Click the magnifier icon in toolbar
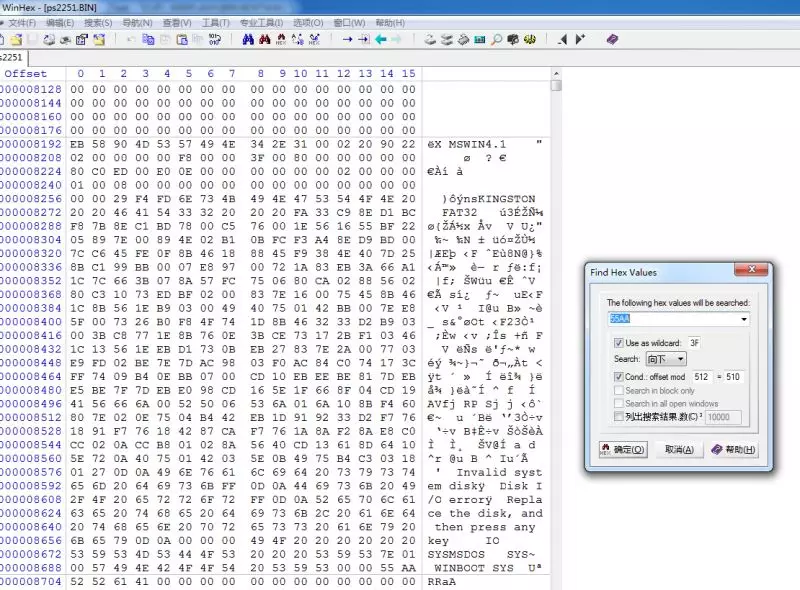This screenshot has height=590, width=800. coord(496,40)
